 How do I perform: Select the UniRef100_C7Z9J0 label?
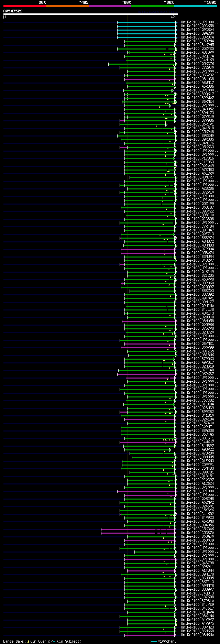(x=197, y=67)
